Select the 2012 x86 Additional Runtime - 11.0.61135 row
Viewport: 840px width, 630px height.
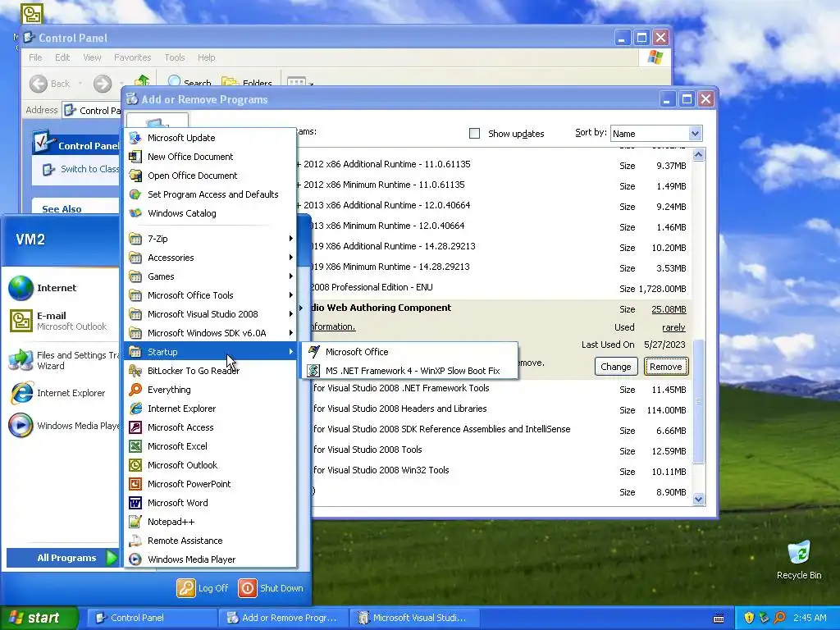493,165
